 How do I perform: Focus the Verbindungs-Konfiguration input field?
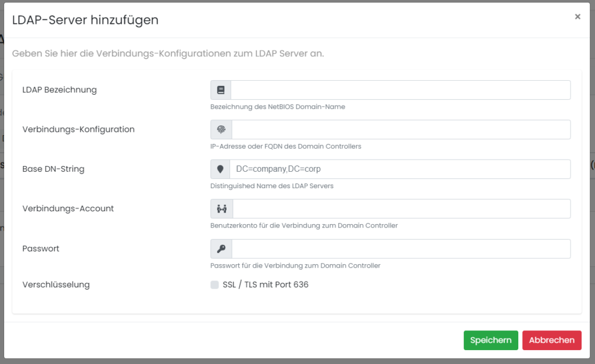[x=401, y=129]
